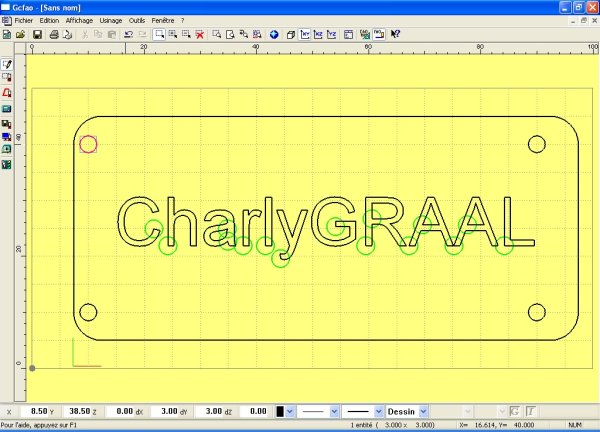Open the Affichage menu
The image size is (600, 432).
(79, 21)
